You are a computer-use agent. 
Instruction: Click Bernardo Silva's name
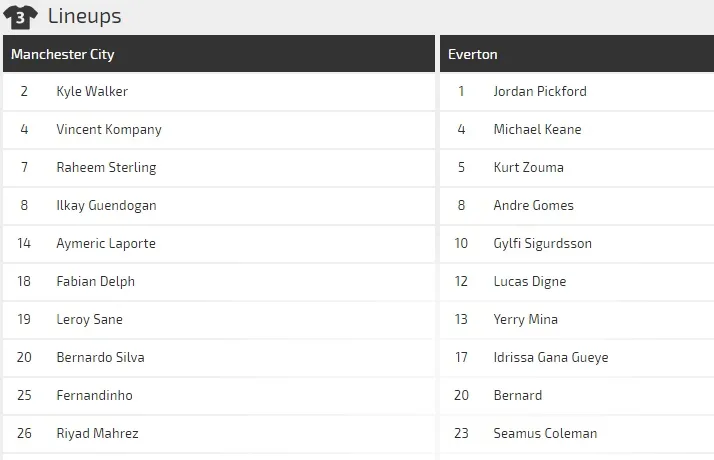[x=99, y=357]
